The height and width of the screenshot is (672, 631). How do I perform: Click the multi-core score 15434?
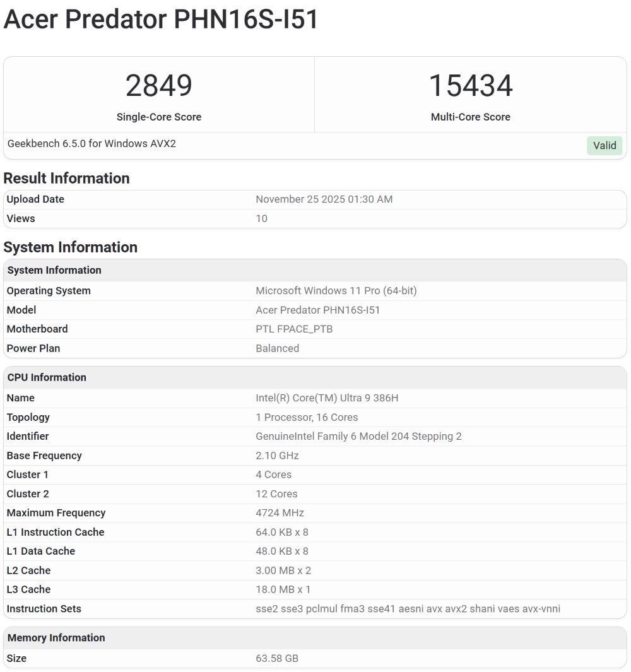tap(470, 86)
